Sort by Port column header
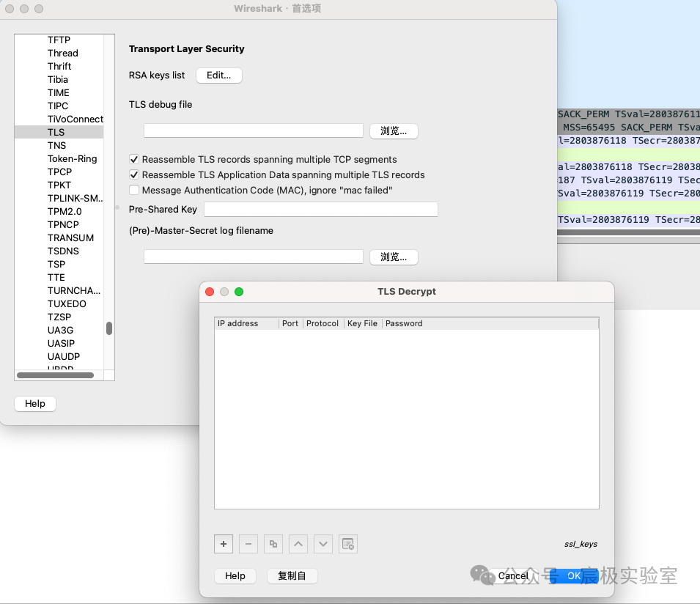The height and width of the screenshot is (604, 700). pos(290,324)
